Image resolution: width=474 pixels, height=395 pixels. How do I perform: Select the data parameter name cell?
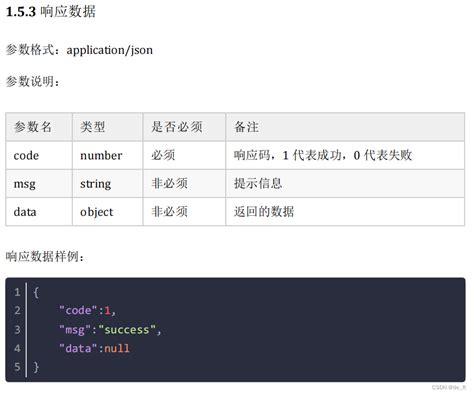pos(39,212)
